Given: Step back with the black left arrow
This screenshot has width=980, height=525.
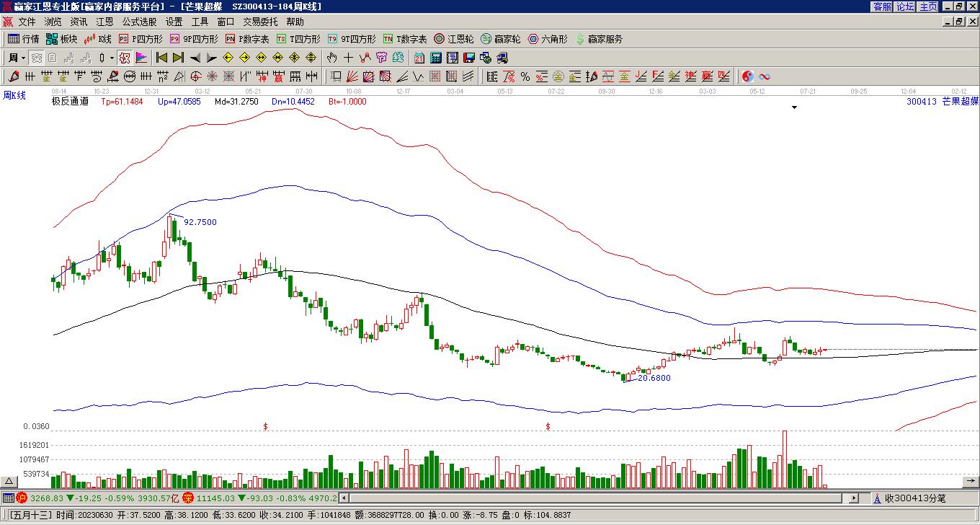Looking at the screenshot, I should point(195,58).
